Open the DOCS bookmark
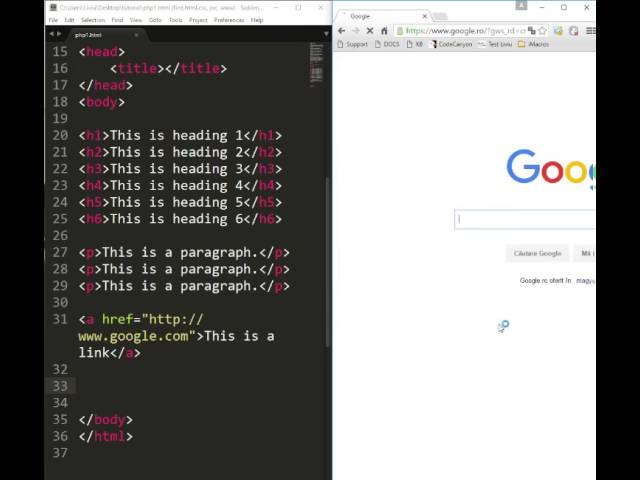The width and height of the screenshot is (640, 480). (x=387, y=44)
